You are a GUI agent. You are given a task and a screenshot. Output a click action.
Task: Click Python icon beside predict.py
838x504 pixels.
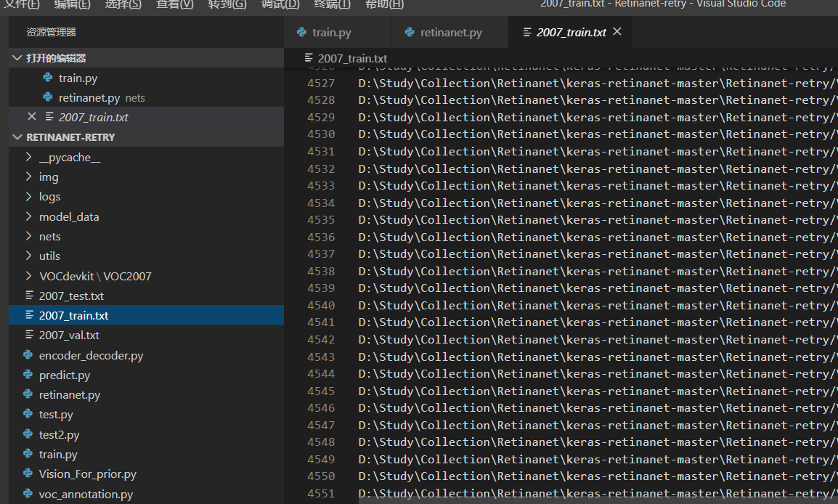click(28, 375)
